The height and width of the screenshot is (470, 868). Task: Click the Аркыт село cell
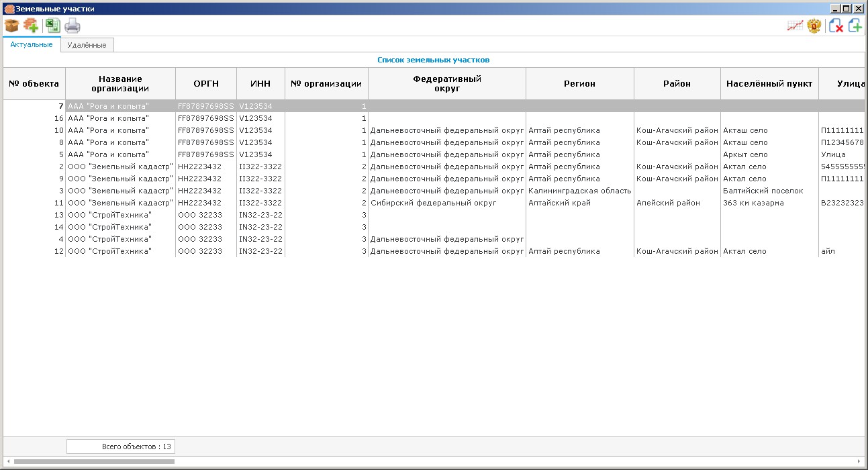click(x=769, y=154)
